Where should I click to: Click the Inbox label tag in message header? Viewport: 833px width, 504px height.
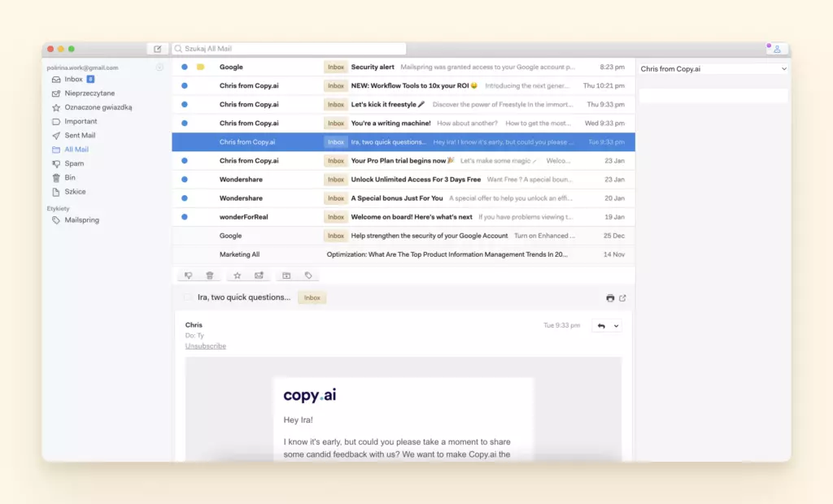coord(312,298)
